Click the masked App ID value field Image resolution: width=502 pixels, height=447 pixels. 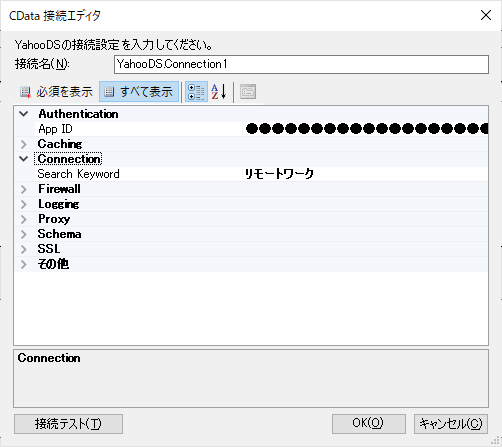coord(365,129)
